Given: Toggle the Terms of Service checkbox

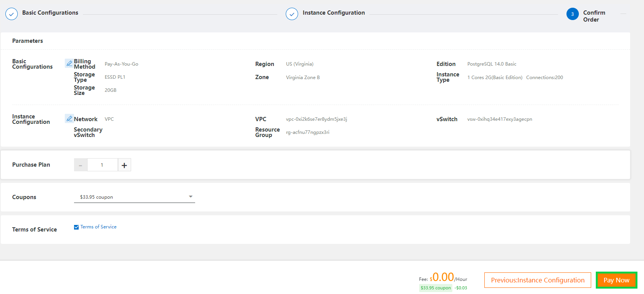Looking at the screenshot, I should pyautogui.click(x=76, y=227).
